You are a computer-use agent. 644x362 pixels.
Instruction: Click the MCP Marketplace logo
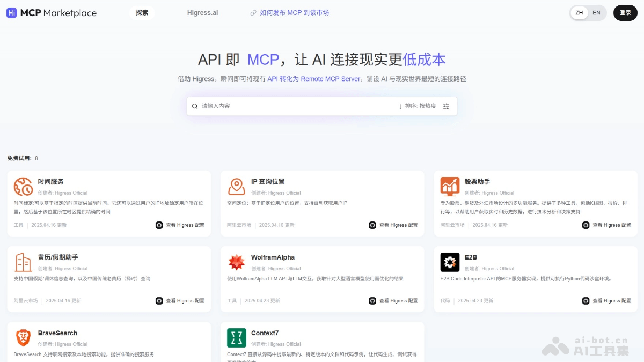coord(51,12)
